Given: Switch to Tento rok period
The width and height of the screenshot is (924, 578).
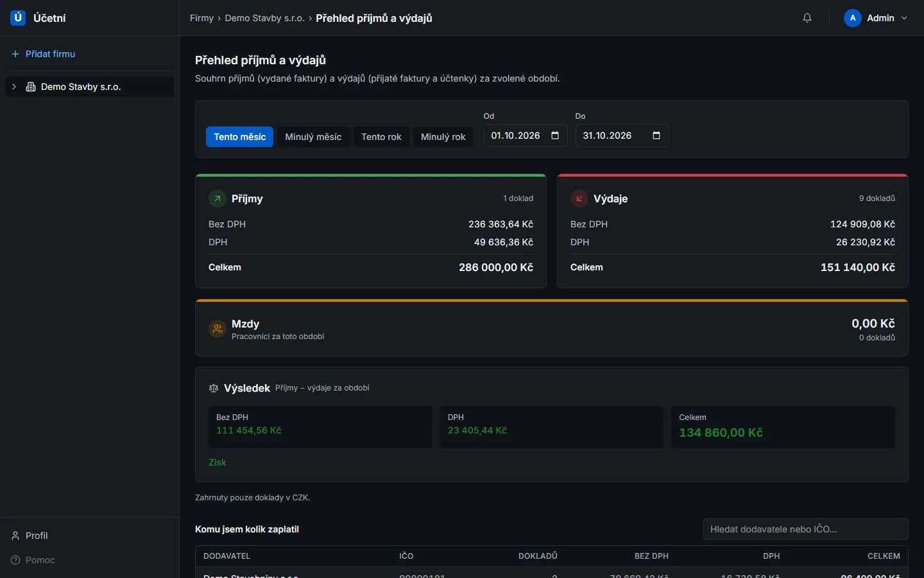Looking at the screenshot, I should 381,137.
